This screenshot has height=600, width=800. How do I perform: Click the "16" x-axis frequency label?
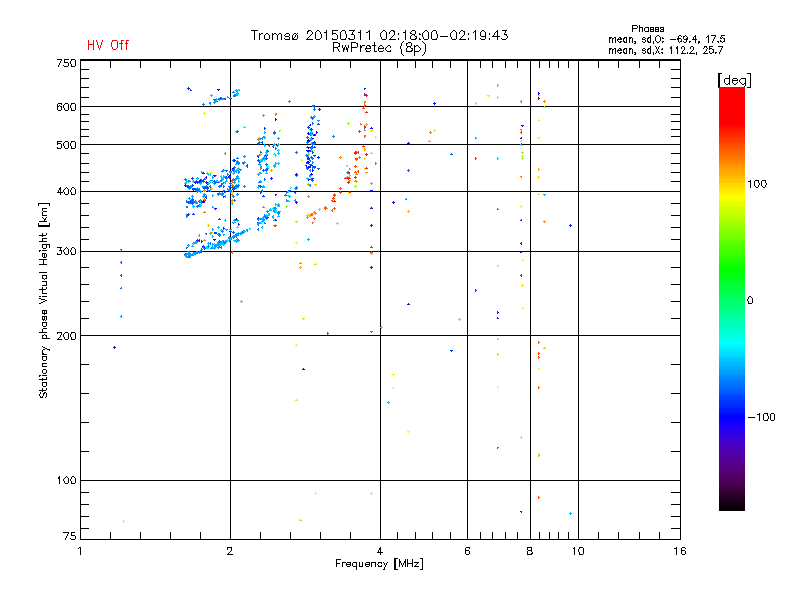(x=680, y=551)
